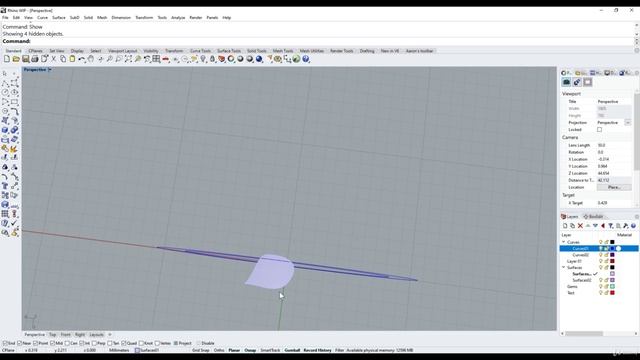Switch to the Front viewport tab
Viewport: 640px width, 360px height.
(65, 335)
